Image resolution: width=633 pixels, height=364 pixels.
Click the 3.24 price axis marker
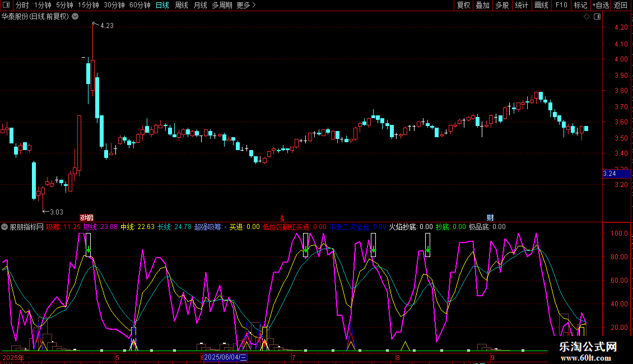tap(616, 174)
